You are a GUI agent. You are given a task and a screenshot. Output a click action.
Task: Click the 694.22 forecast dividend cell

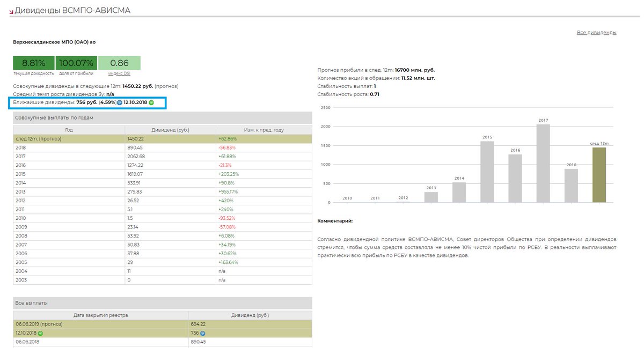[x=250, y=324]
